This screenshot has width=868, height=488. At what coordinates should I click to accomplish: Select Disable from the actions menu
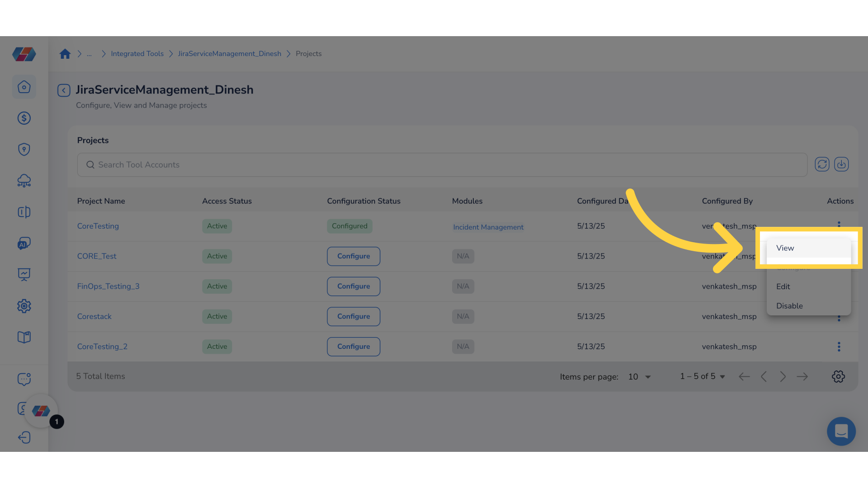tap(809, 306)
